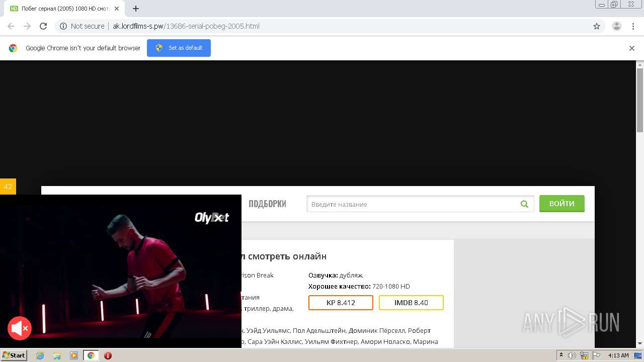Open the volume tray icon
The height and width of the screenshot is (362, 644).
coord(572,355)
